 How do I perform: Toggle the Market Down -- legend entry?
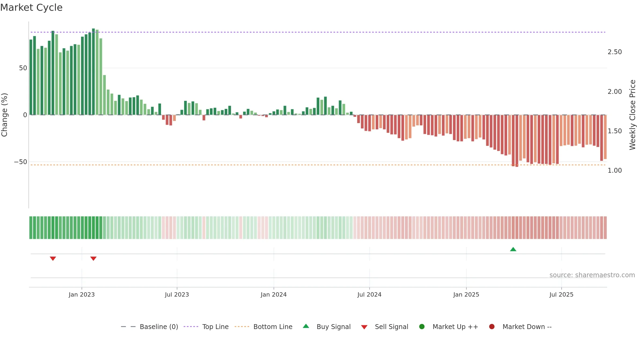coord(520,327)
